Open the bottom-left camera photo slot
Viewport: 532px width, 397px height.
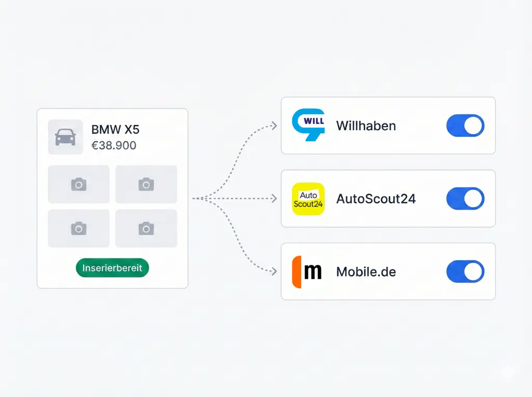pyautogui.click(x=78, y=228)
